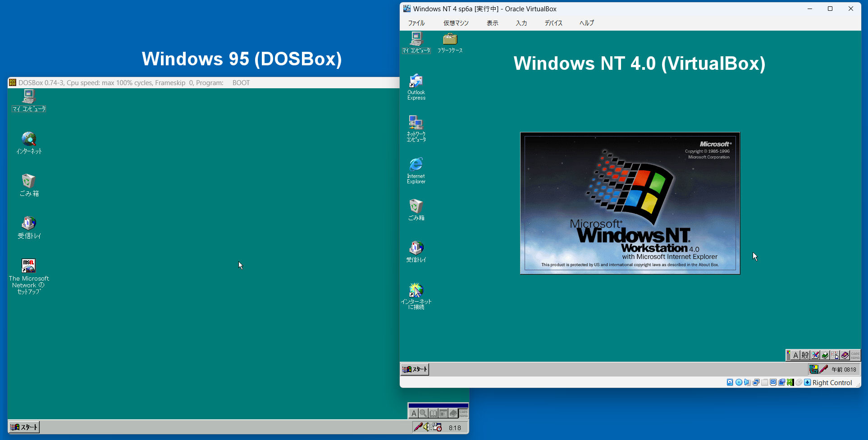The height and width of the screenshot is (440, 868).
Task: Click the スタート button in Windows NT
Action: pyautogui.click(x=415, y=369)
